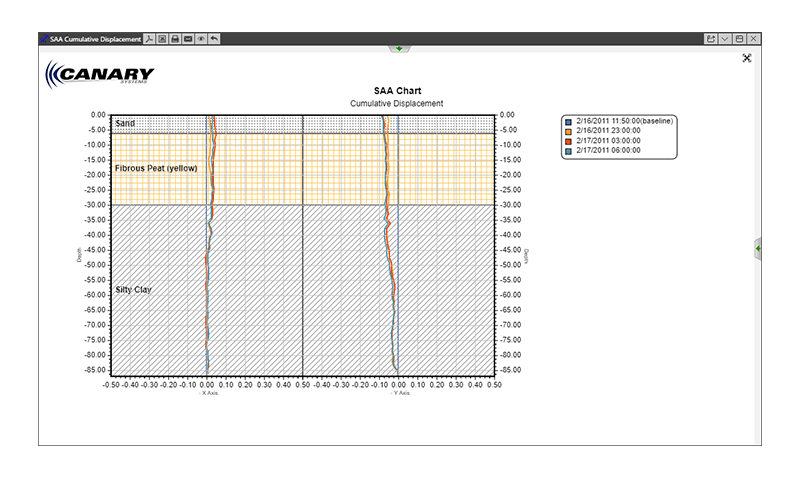The image size is (800, 479).
Task: Select the teal 2/17/2011 06:00:00 legend swatch
Action: (568, 151)
